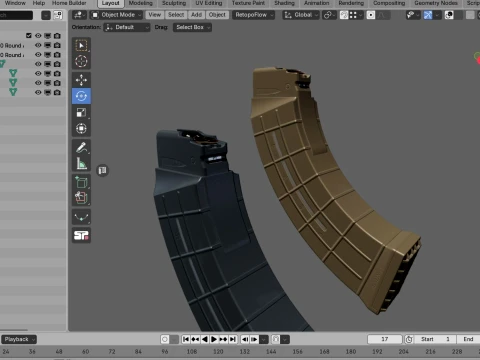This screenshot has width=480, height=360.
Task: Open object types visibility icon in header
Action: point(413,15)
